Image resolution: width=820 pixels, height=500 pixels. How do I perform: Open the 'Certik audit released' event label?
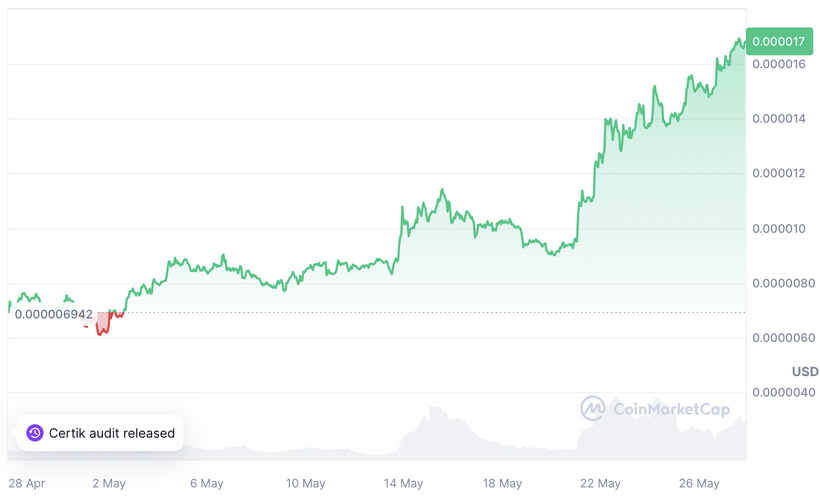click(x=112, y=433)
